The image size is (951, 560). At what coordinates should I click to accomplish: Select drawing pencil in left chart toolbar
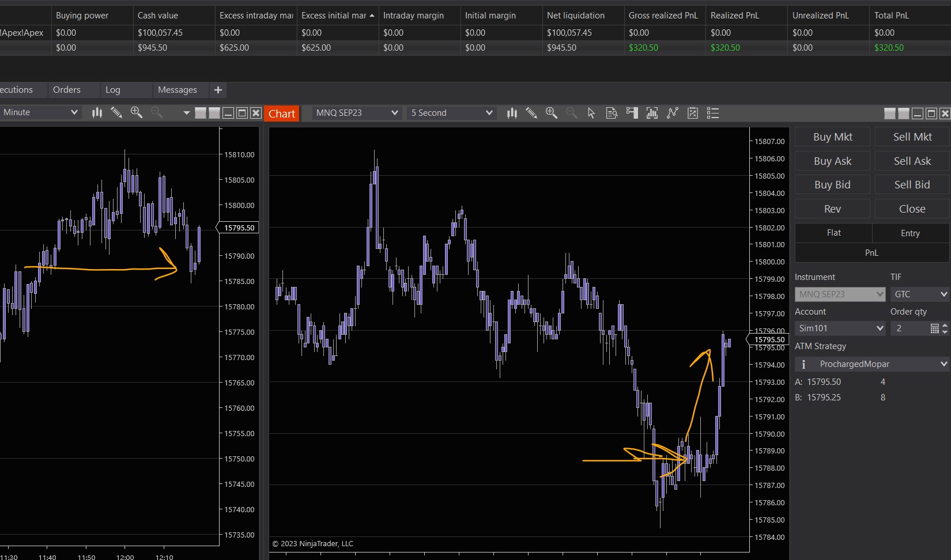(116, 112)
